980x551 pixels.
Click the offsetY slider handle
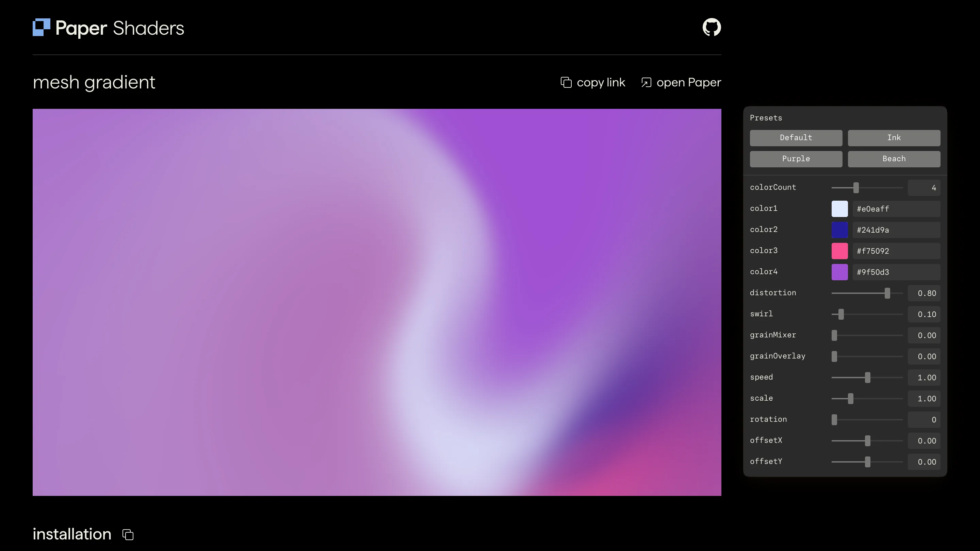tap(867, 462)
